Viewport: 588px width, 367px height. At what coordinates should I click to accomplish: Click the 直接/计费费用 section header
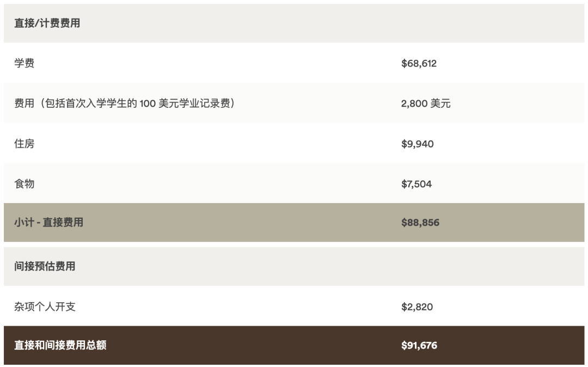[47, 23]
